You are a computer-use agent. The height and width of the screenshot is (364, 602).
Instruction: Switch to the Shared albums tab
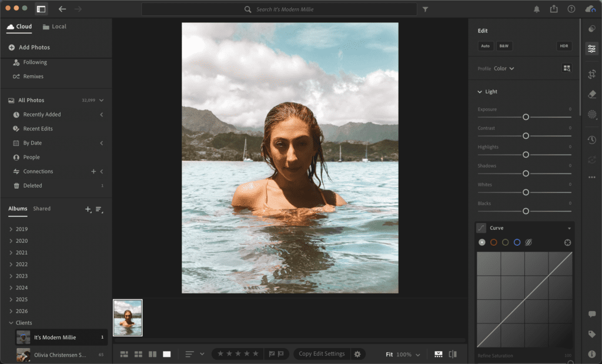(42, 209)
